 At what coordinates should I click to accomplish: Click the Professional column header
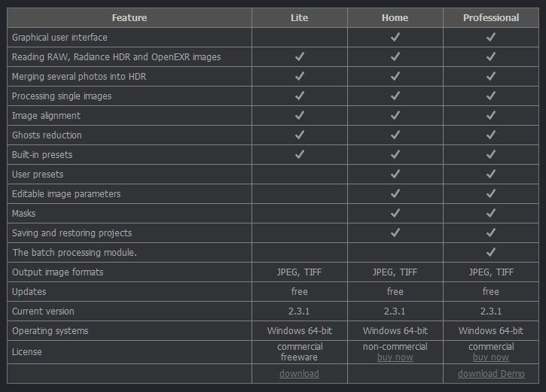490,17
